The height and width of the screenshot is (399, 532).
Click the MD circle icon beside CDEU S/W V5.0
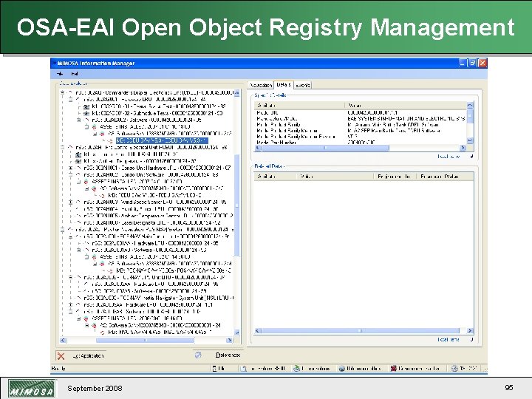coord(110,140)
